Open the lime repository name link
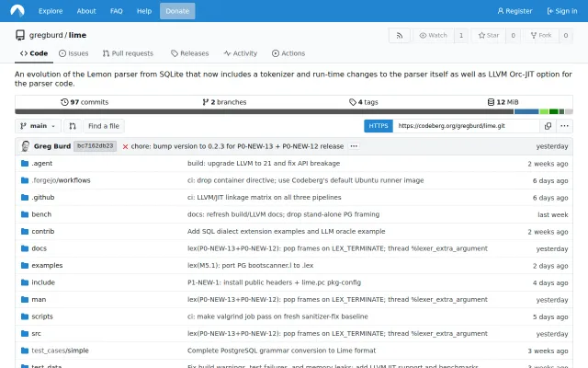 click(77, 35)
